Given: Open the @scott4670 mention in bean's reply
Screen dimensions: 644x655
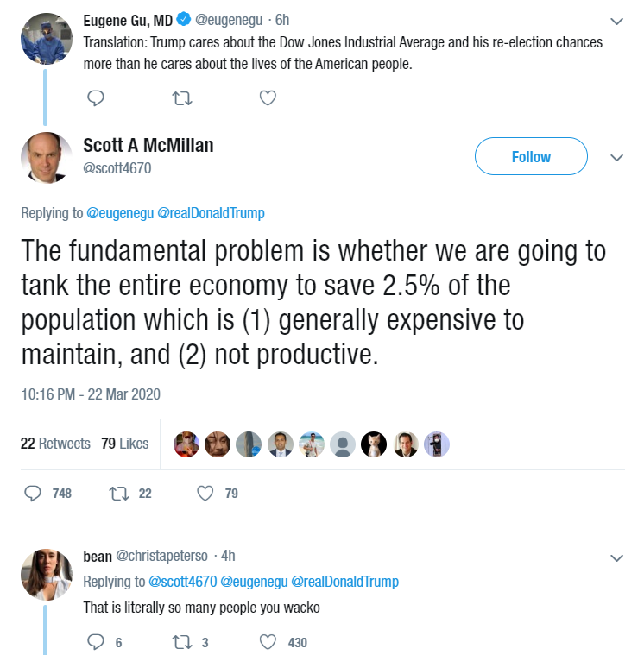Looking at the screenshot, I should [x=183, y=582].
